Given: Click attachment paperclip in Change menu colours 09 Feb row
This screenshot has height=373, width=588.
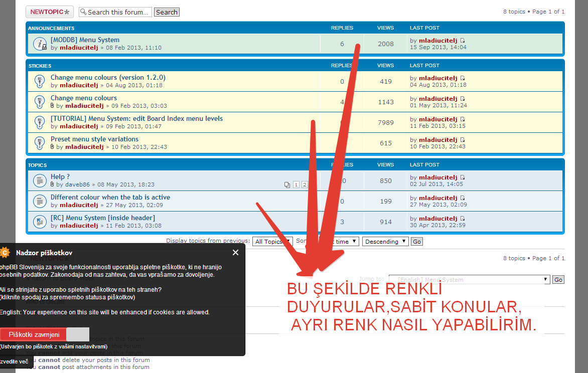Looking at the screenshot, I should click(x=52, y=106).
